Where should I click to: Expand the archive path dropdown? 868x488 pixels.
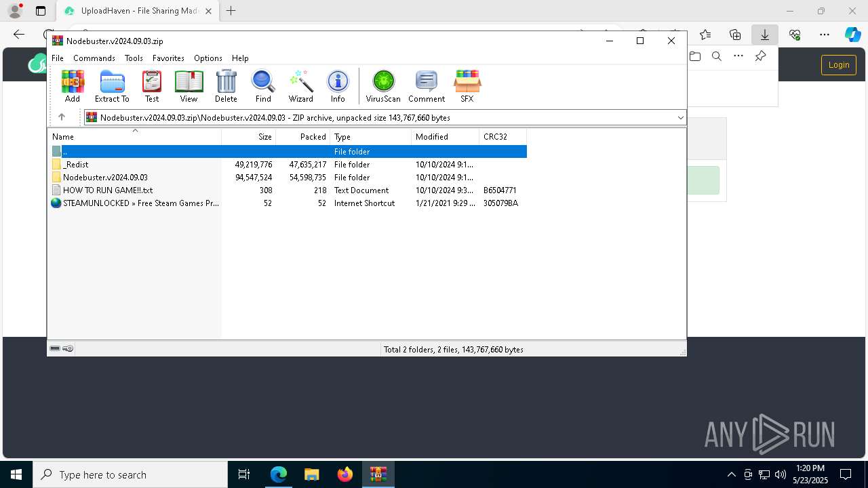(680, 117)
